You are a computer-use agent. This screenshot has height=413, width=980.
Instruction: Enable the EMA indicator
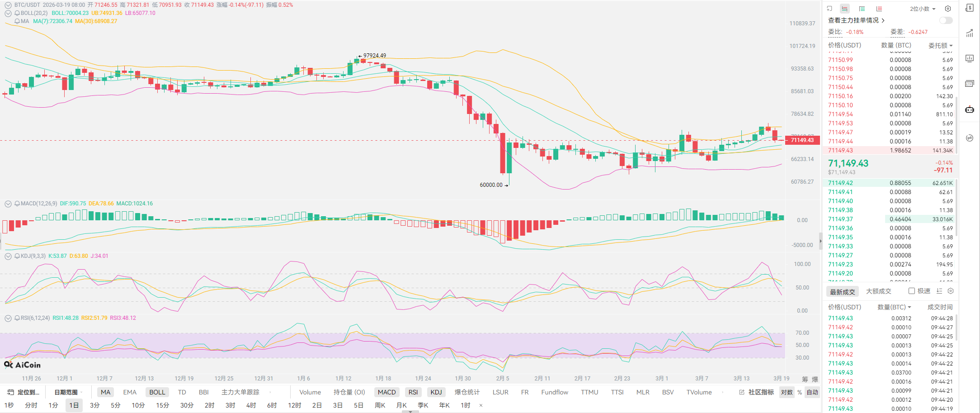click(130, 392)
